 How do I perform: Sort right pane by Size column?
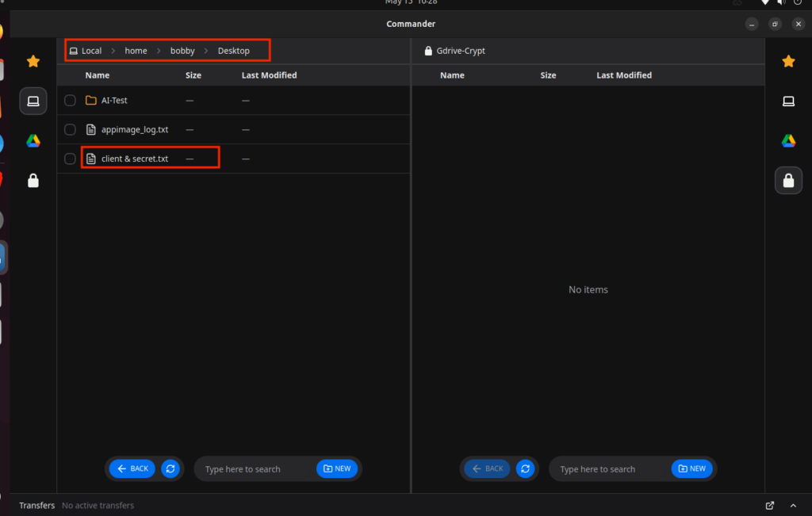[548, 75]
